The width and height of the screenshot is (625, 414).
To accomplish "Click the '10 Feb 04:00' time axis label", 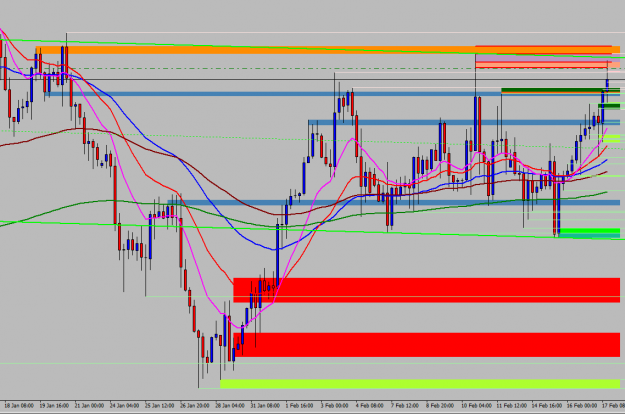I will point(476,406).
